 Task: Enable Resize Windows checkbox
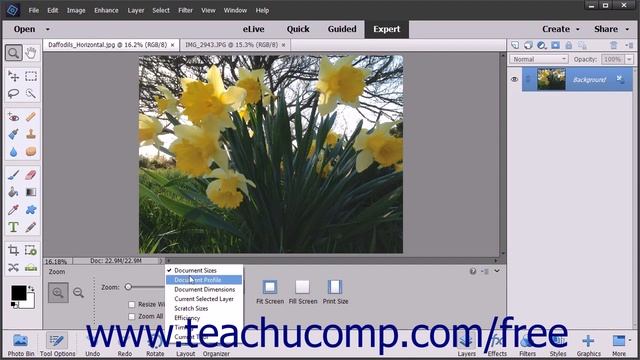[x=131, y=304]
